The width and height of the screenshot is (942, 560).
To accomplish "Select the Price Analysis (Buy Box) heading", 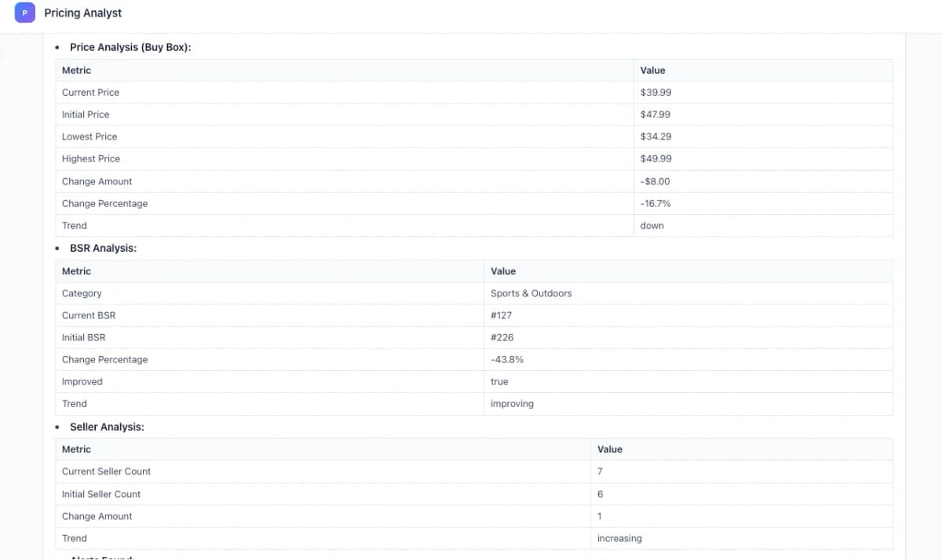I will [x=130, y=47].
